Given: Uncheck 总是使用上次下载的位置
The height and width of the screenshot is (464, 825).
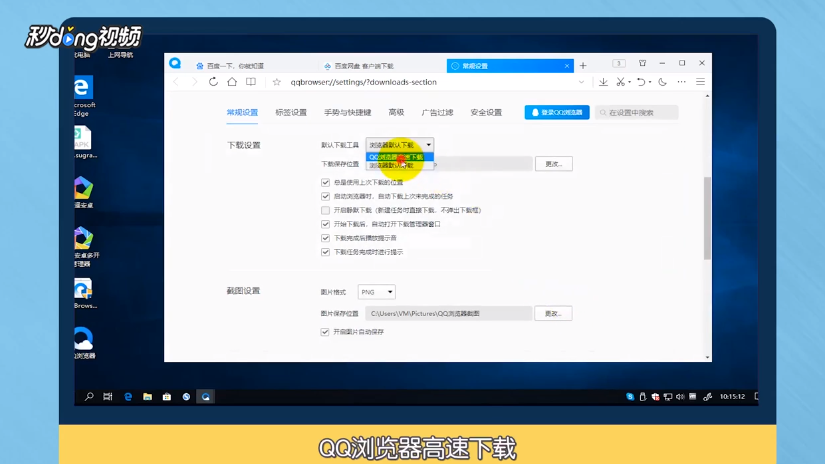Looking at the screenshot, I should (325, 183).
